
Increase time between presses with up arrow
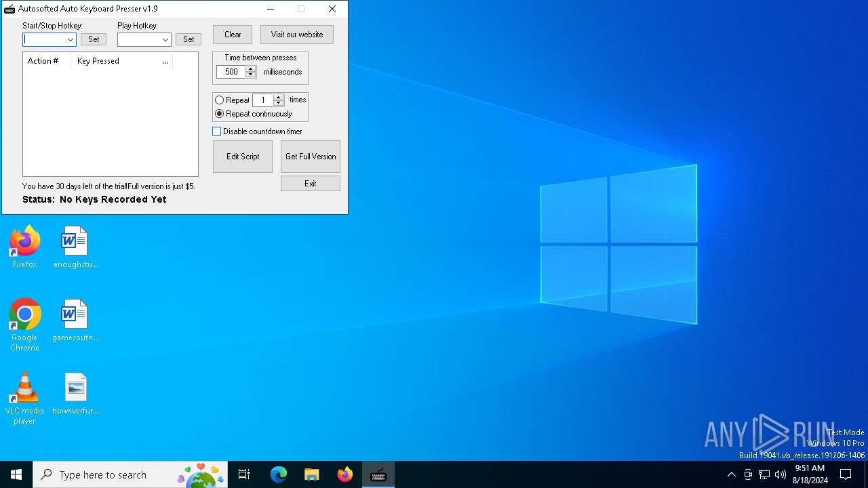click(x=251, y=69)
